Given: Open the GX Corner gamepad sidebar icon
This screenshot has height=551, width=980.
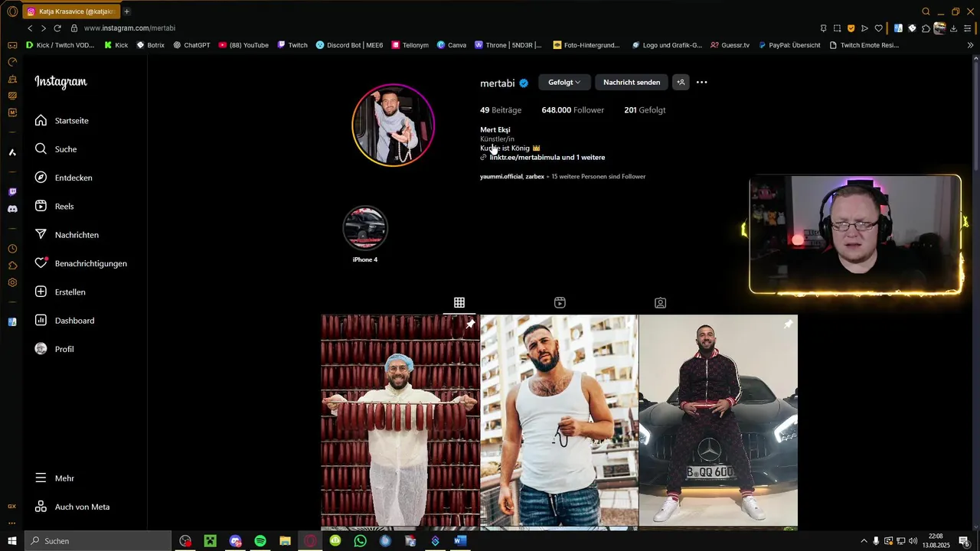Looking at the screenshot, I should point(12,45).
